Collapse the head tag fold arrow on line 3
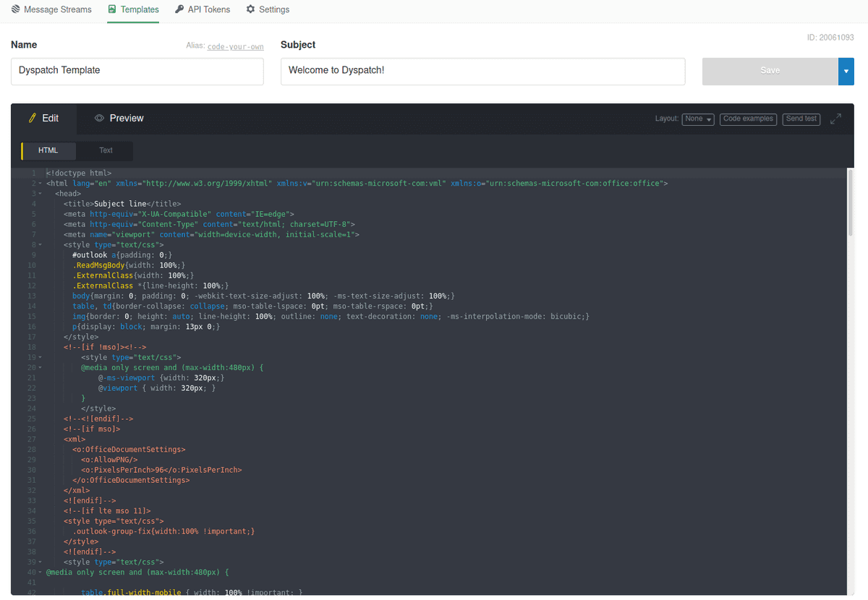The image size is (868, 600). (x=40, y=194)
